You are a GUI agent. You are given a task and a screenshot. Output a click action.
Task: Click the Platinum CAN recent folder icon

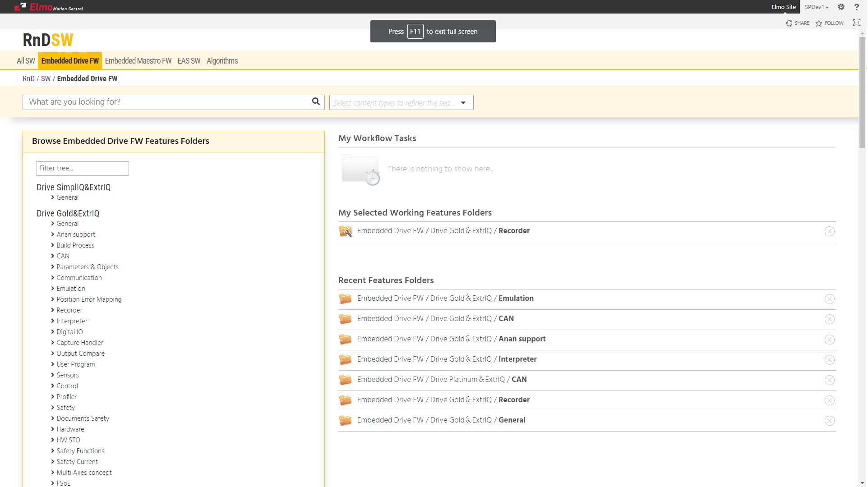point(345,380)
